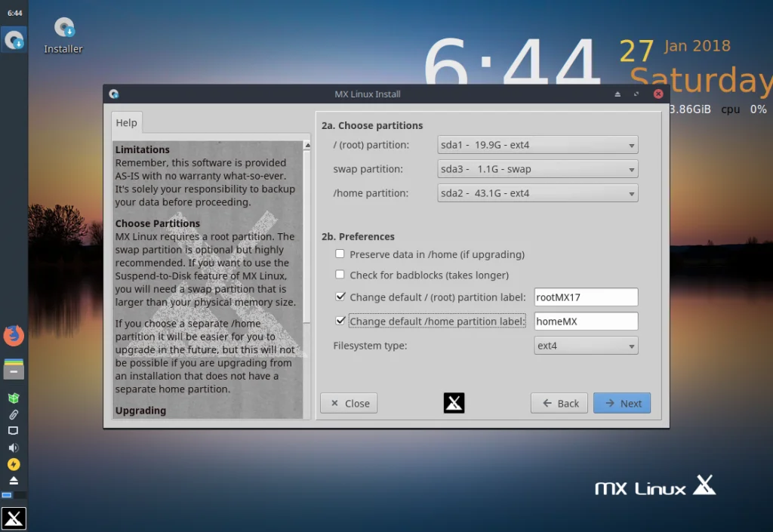Screen dimensions: 773x532
Task: Click the 2a. Choose partitions heading
Action: point(372,125)
